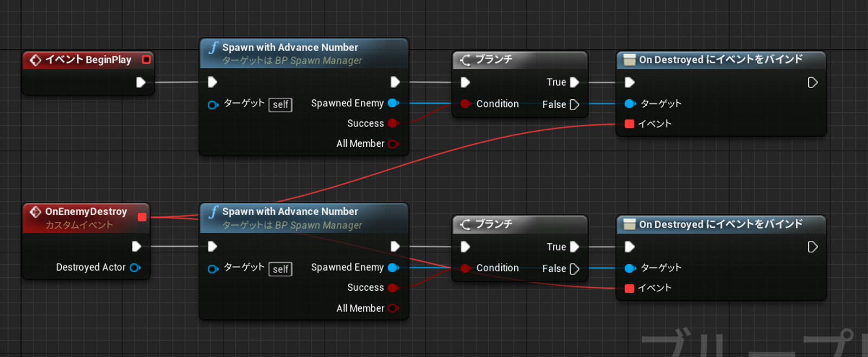Viewport: 868px width, 357px height.
Task: Click exec input pin of top On Destroyed bind node
Action: click(x=629, y=82)
